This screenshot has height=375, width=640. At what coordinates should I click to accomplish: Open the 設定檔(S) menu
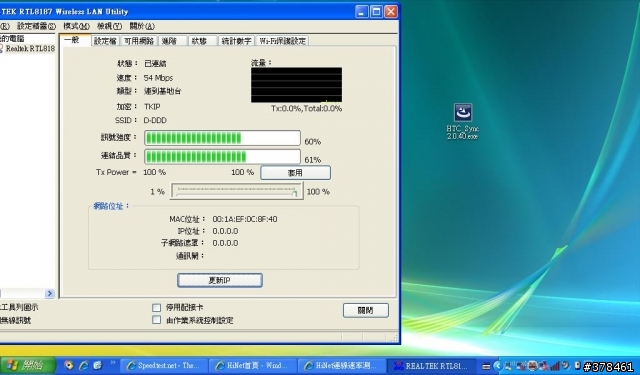point(36,27)
